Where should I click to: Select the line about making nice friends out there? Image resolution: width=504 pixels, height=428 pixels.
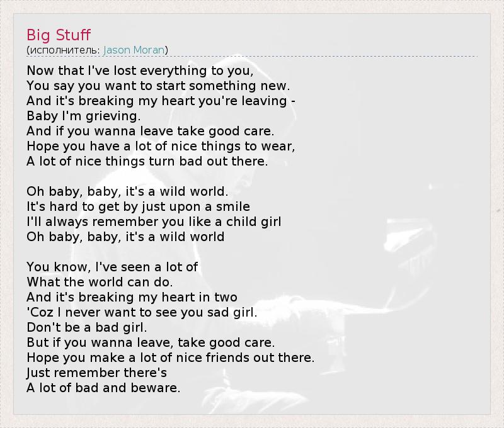pos(170,358)
